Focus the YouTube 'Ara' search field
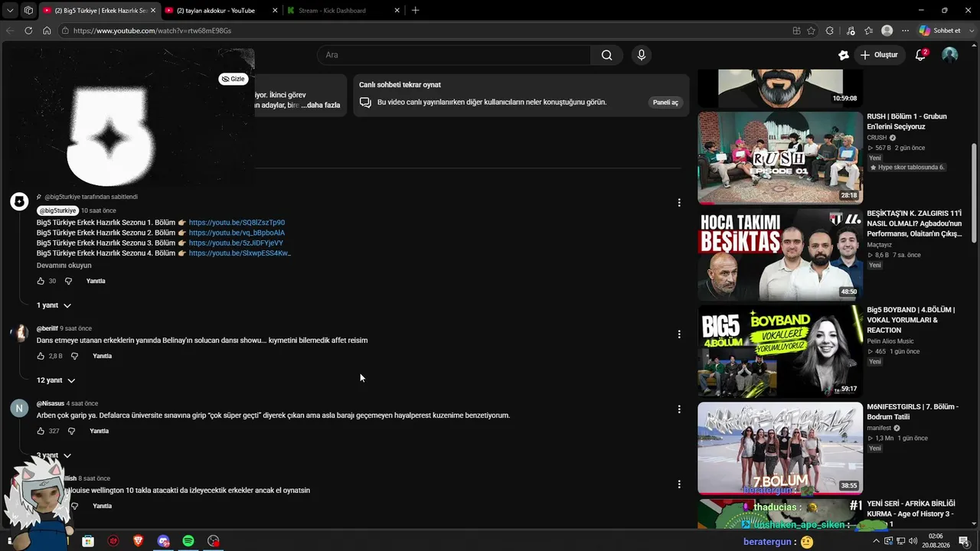 454,55
